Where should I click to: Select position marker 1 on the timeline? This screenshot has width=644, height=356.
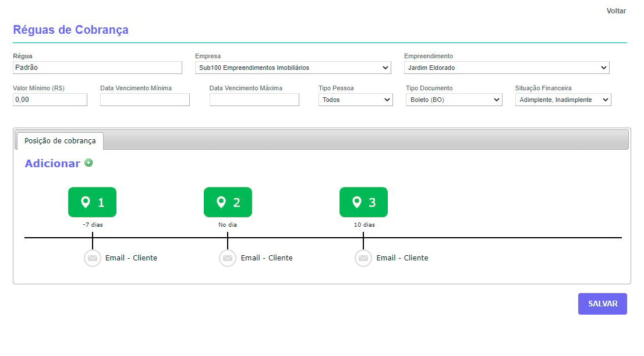[x=92, y=202]
